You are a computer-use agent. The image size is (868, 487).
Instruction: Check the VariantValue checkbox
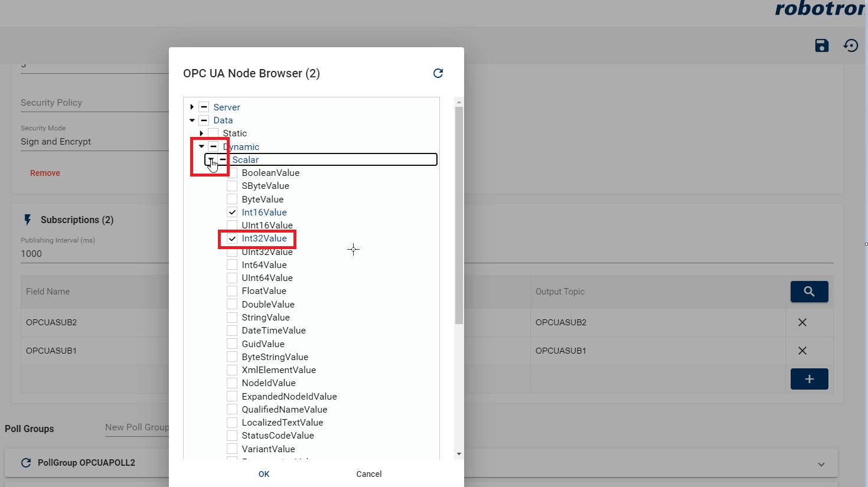pyautogui.click(x=232, y=449)
